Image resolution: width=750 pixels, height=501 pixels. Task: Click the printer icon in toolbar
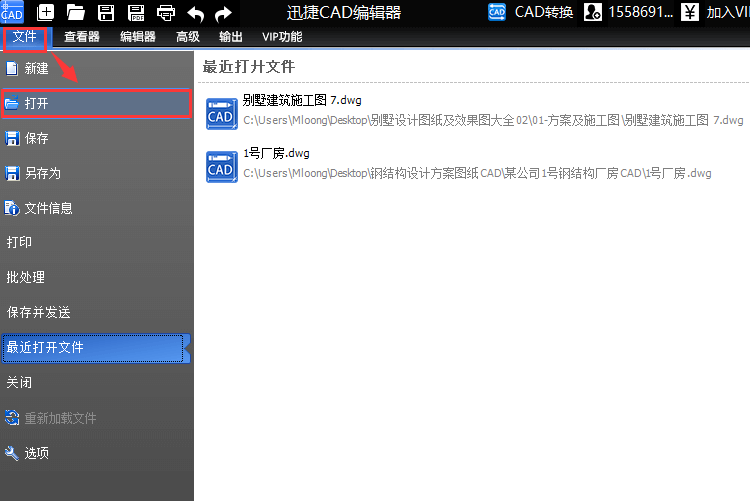click(166, 13)
